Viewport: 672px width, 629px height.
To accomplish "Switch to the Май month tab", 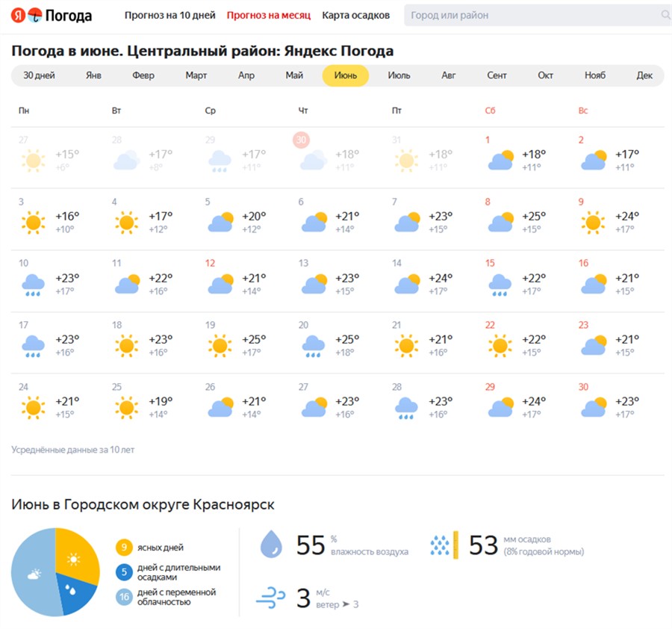I will [294, 75].
